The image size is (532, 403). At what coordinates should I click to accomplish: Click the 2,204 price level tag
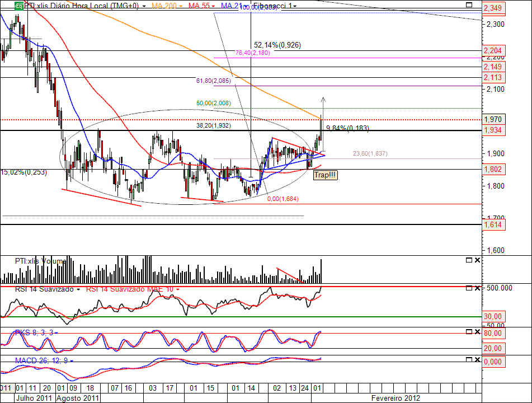(493, 50)
